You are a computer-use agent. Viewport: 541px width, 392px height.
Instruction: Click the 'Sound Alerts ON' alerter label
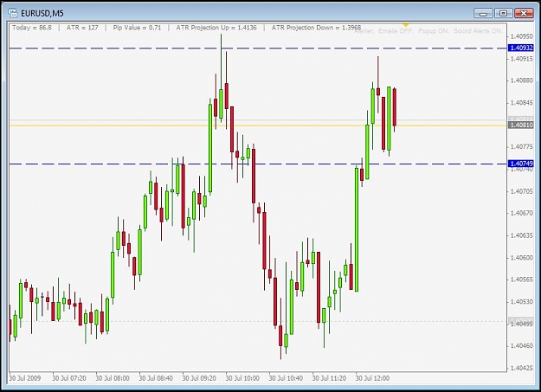478,31
